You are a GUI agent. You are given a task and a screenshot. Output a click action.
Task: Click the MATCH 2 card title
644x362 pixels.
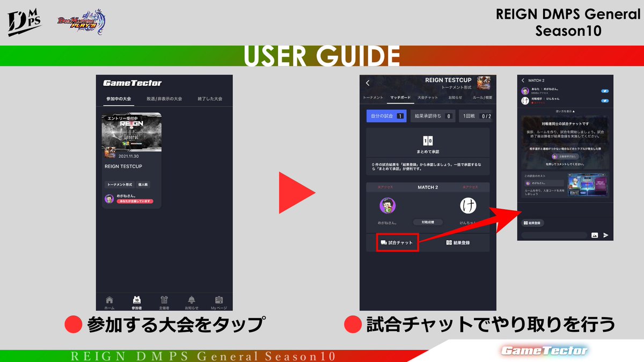coord(428,187)
